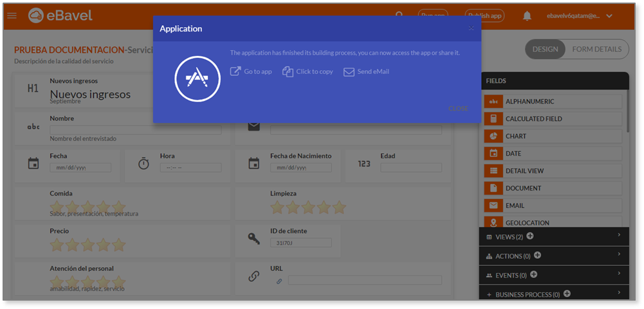
Task: Click the abc icon beside Nombre
Action: click(33, 127)
